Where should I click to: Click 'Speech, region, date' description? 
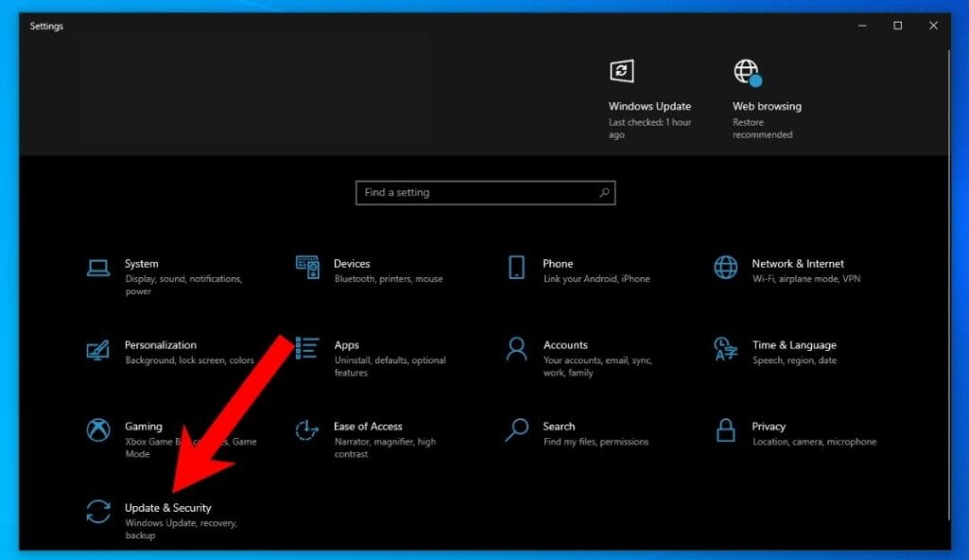tap(795, 360)
